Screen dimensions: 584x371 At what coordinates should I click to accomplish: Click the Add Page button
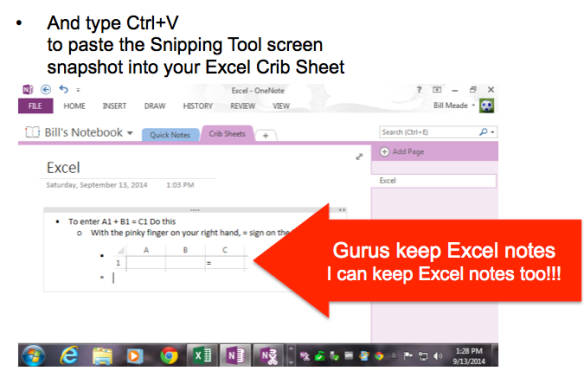(x=402, y=152)
